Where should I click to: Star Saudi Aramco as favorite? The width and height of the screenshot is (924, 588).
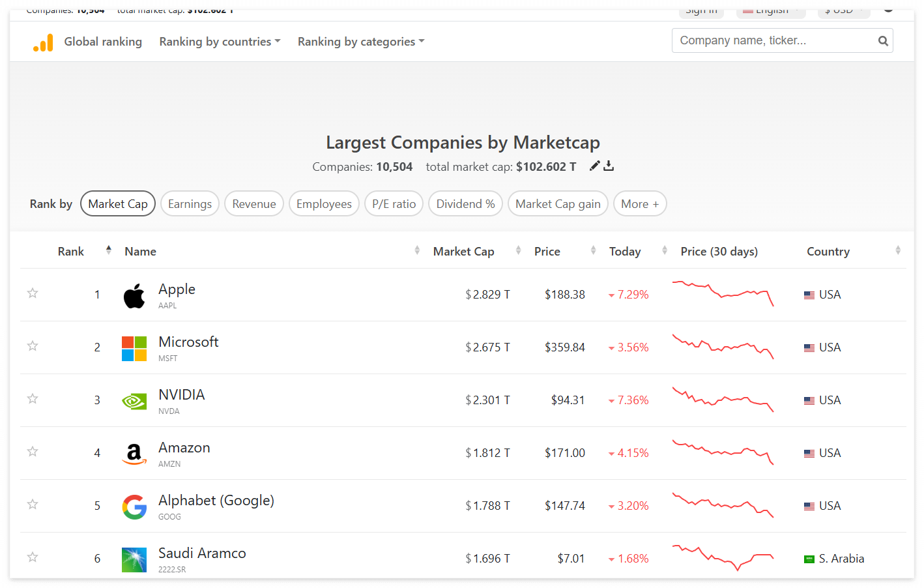[x=33, y=557]
